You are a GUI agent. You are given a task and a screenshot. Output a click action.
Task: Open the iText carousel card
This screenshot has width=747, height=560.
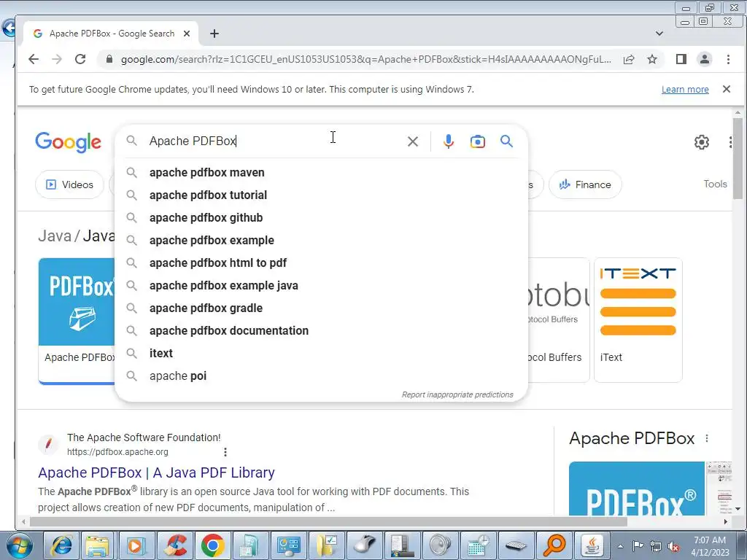pos(638,320)
